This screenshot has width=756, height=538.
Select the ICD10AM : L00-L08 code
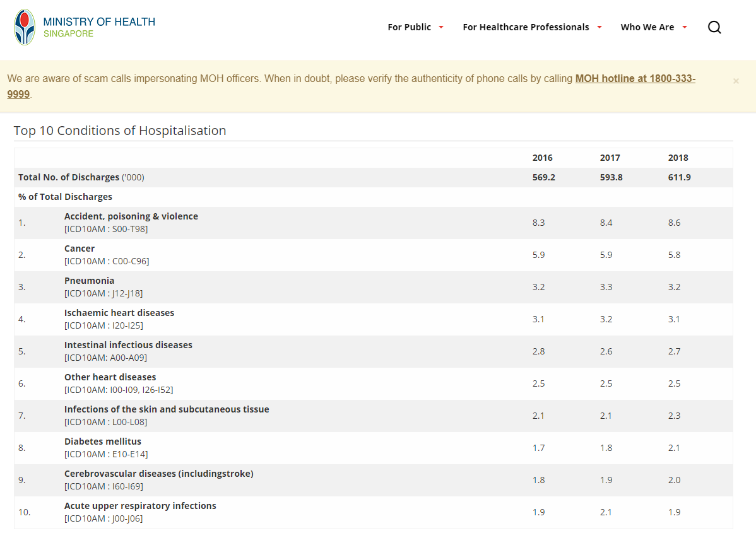(x=105, y=422)
